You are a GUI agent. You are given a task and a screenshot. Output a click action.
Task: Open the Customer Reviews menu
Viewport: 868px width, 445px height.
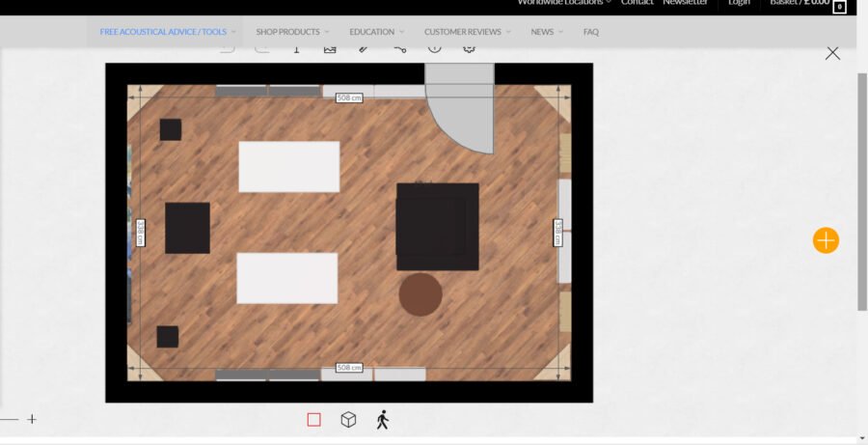coord(463,32)
